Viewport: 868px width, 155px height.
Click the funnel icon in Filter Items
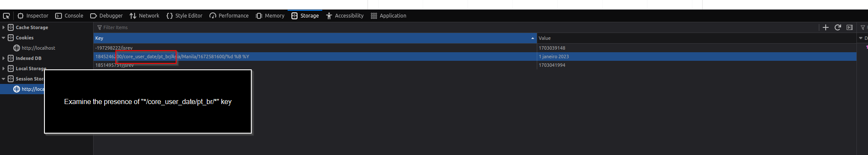pyautogui.click(x=100, y=27)
